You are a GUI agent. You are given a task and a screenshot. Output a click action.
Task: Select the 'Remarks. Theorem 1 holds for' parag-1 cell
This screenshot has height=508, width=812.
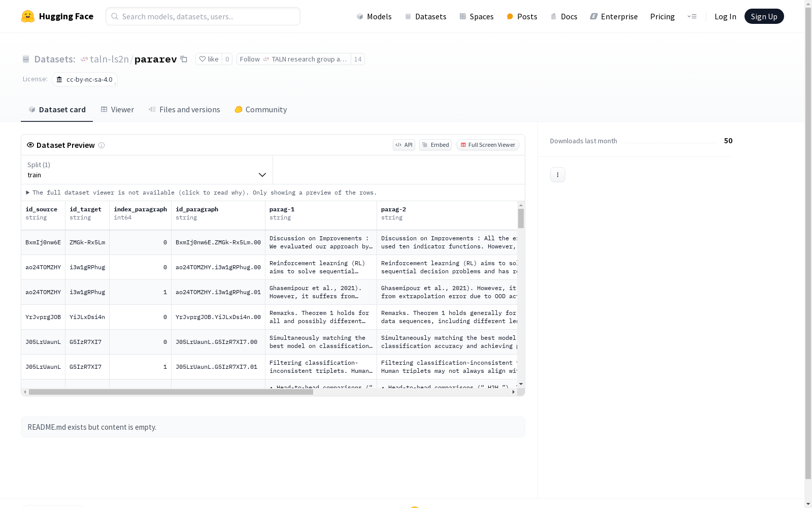click(x=321, y=317)
